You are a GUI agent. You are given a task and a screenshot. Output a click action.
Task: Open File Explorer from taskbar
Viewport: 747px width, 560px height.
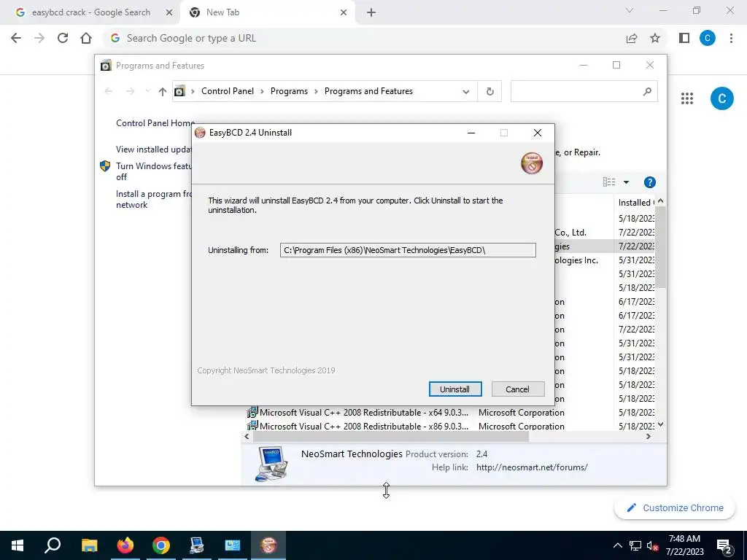89,545
